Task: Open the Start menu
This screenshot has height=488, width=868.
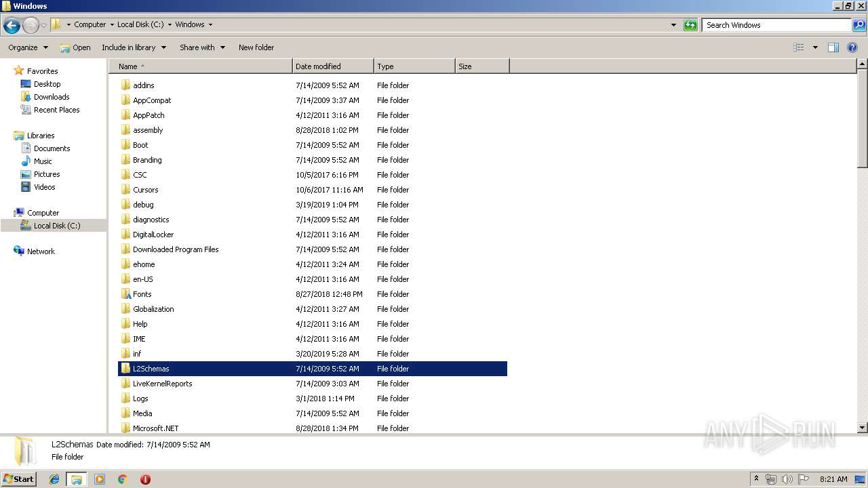Action: point(18,479)
